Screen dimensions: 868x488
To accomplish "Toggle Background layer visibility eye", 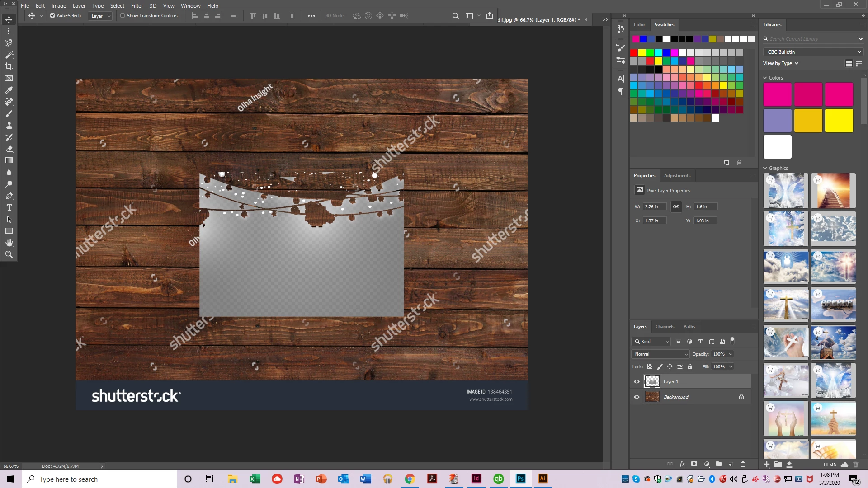I will (637, 397).
